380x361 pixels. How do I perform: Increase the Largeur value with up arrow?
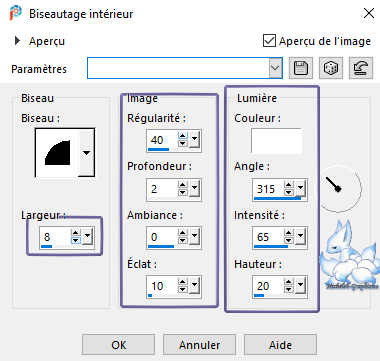coord(76,233)
